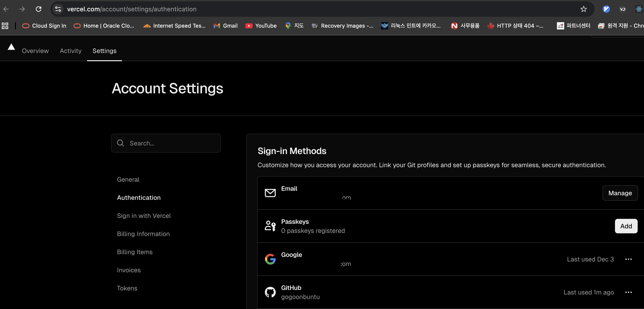Open the React DevTools extension icon
Viewport: 644px width, 309px height.
639,9
